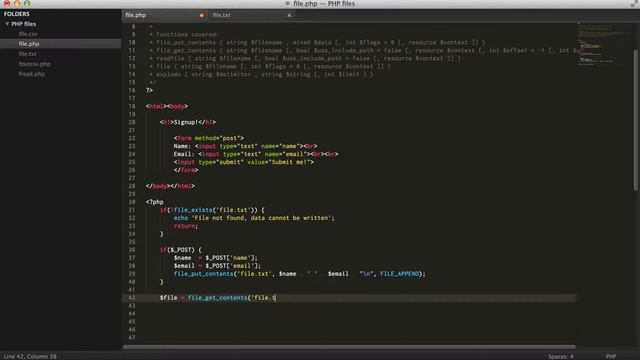Screen dimensions: 640x360
Task: Open the PHP syntax selector
Action: (611, 356)
